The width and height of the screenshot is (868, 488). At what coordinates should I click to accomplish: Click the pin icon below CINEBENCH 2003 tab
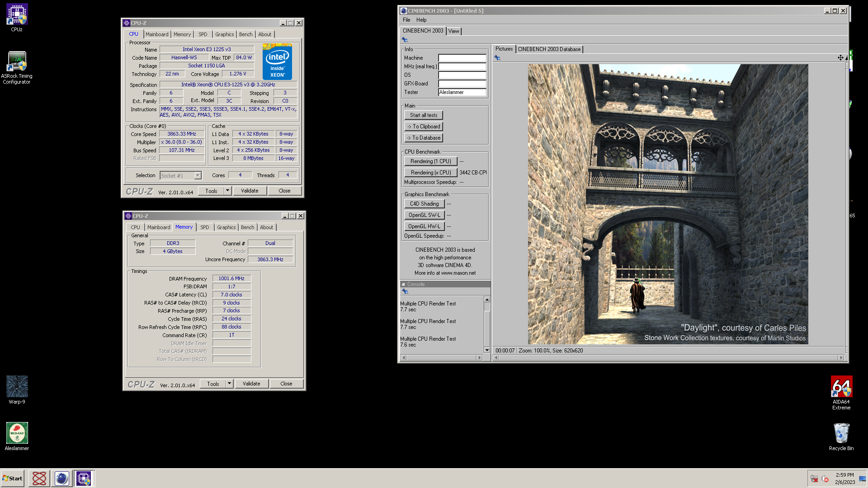pos(405,40)
